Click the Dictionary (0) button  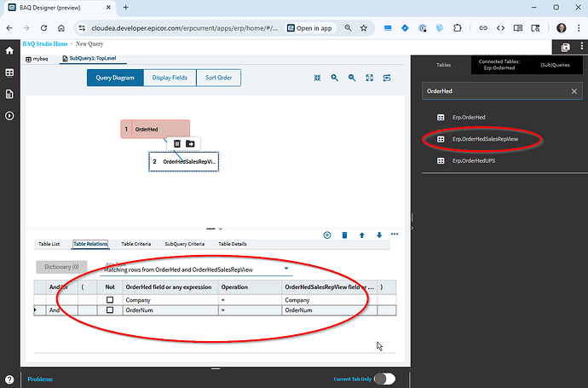click(x=61, y=267)
